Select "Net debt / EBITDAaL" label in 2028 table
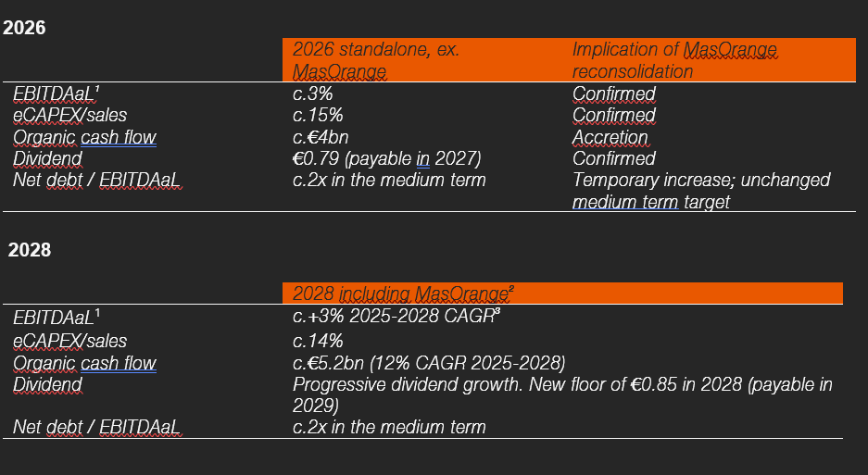 pyautogui.click(x=96, y=427)
